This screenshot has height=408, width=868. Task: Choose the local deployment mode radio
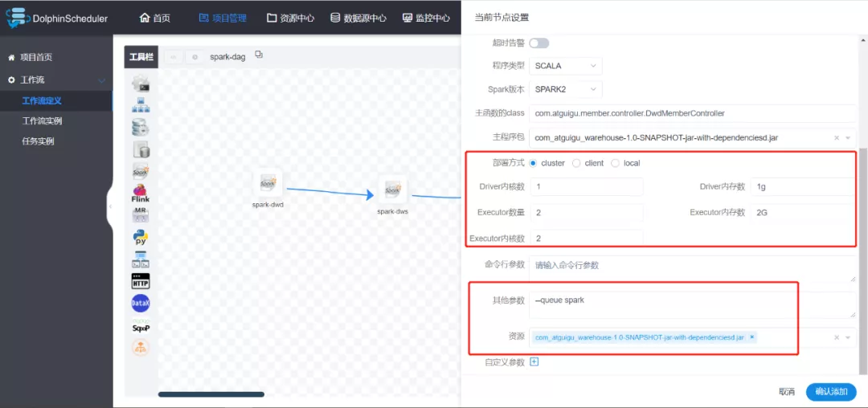tap(615, 163)
